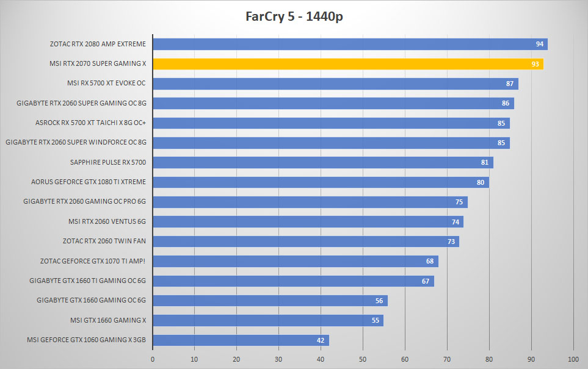Screen dimensions: 588x369
Task: Click the MSI RTX 2060 VENTUS 6G label
Action: pyautogui.click(x=107, y=221)
